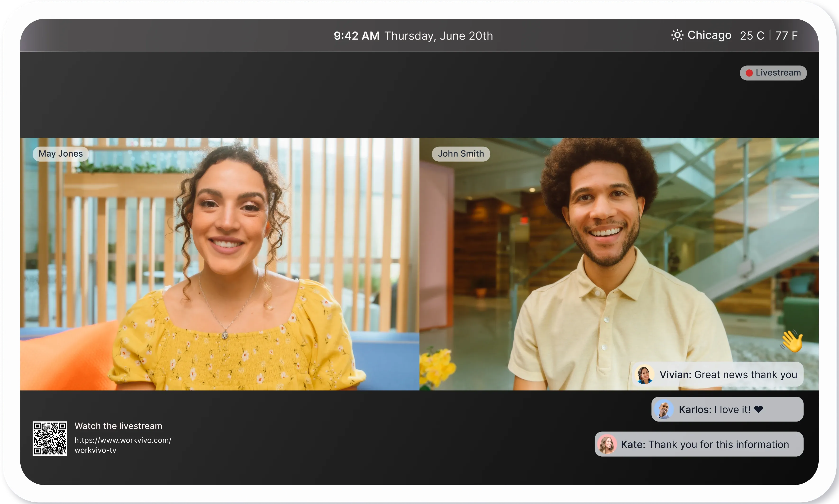Click Karlos's profile avatar

coord(664,410)
